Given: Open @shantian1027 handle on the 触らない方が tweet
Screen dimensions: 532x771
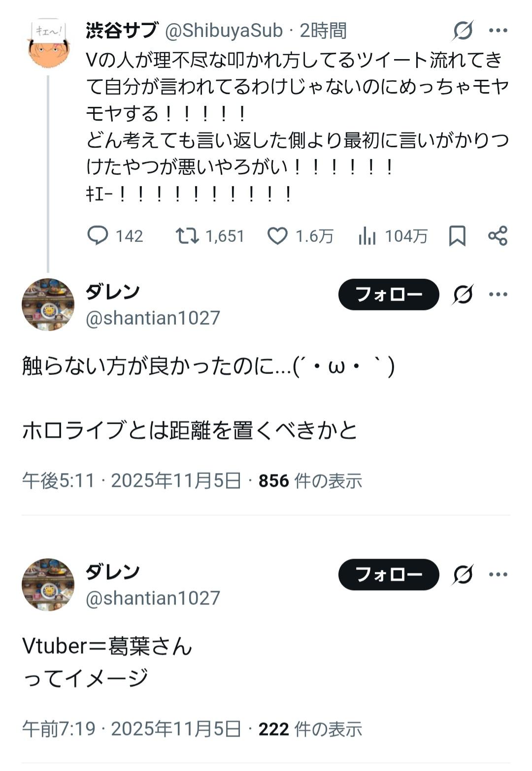Looking at the screenshot, I should click(153, 318).
